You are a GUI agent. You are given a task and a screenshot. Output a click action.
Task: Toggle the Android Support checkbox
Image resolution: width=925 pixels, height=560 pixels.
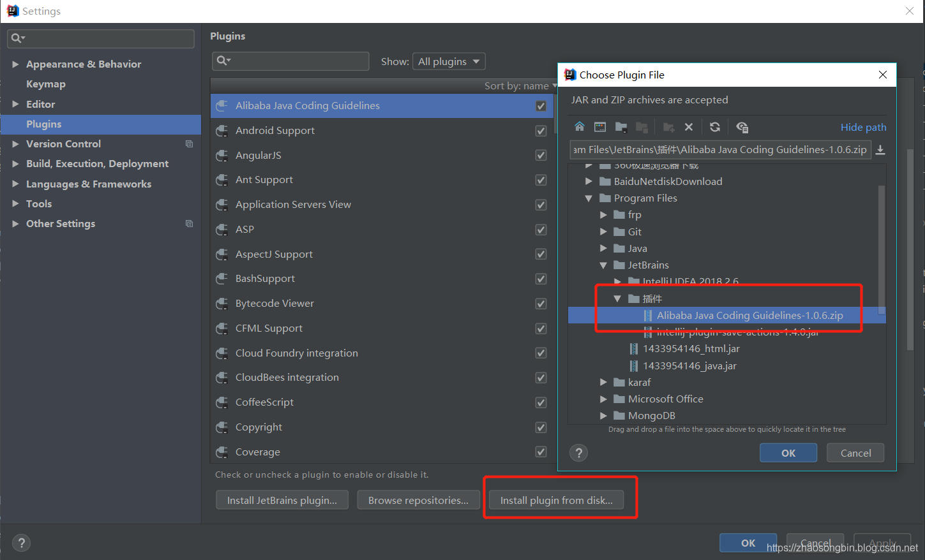tap(541, 131)
